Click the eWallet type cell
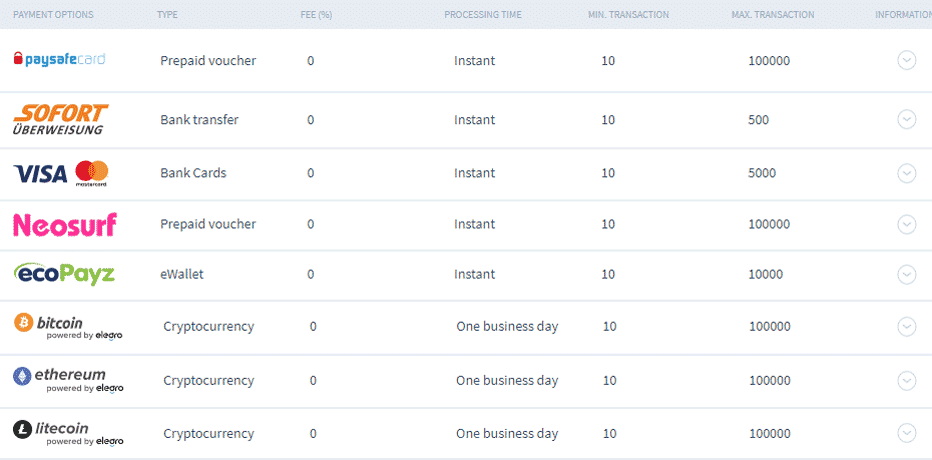Image resolution: width=932 pixels, height=460 pixels. [182, 274]
